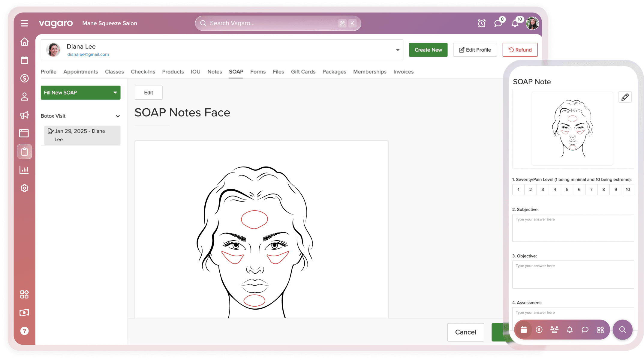The height and width of the screenshot is (360, 644).
Task: Click the notifications bell icon
Action: (515, 23)
